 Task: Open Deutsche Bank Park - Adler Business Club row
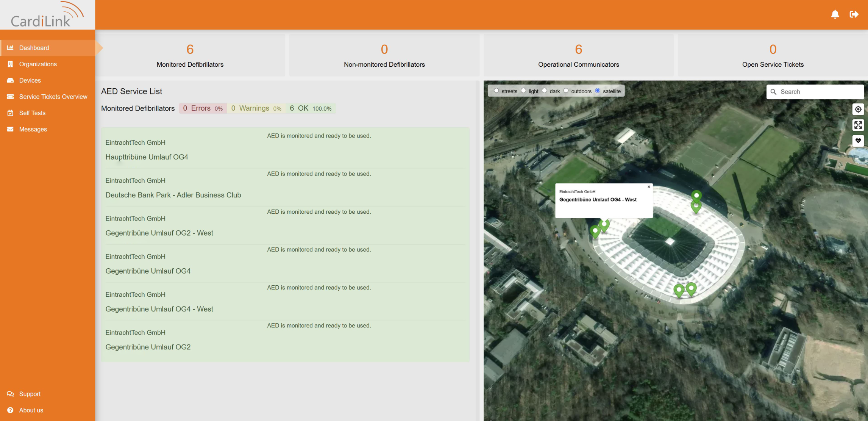coord(285,188)
